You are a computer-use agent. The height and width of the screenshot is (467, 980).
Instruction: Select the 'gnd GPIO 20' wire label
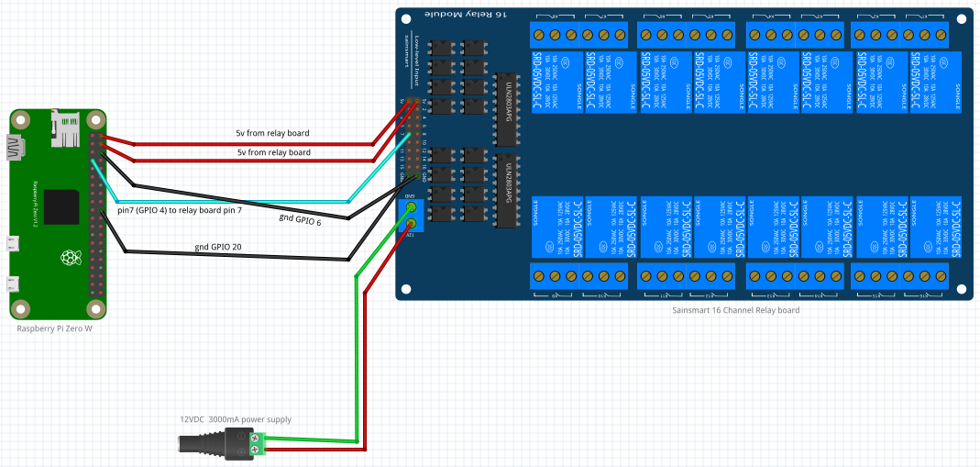point(217,247)
